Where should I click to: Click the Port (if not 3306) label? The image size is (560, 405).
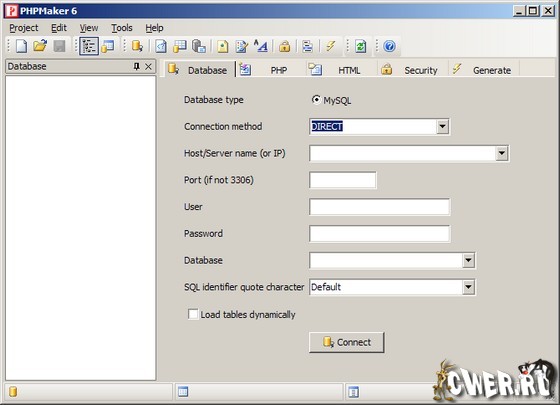(219, 180)
